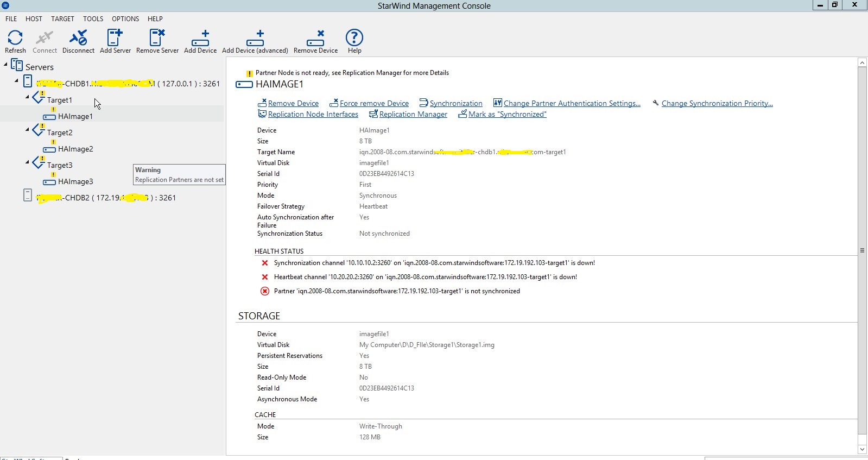Click the Synchronization Status value 'Not synchronized'
868x460 pixels.
(x=384, y=234)
